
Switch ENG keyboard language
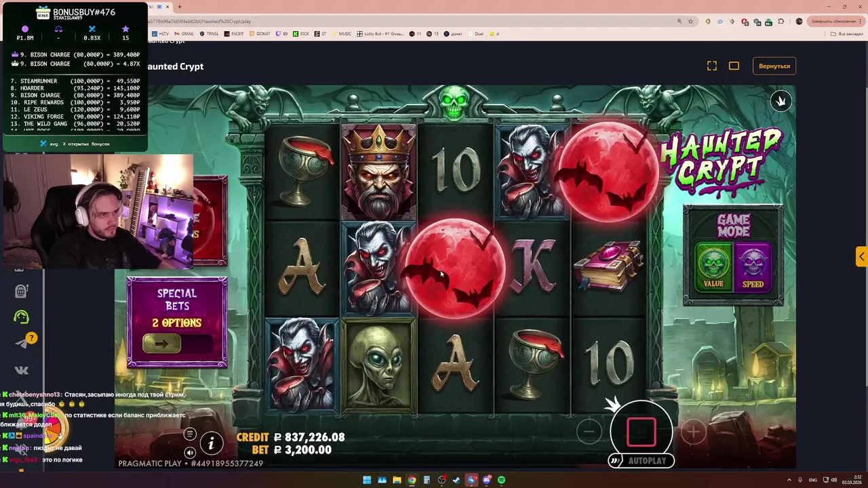click(813, 480)
